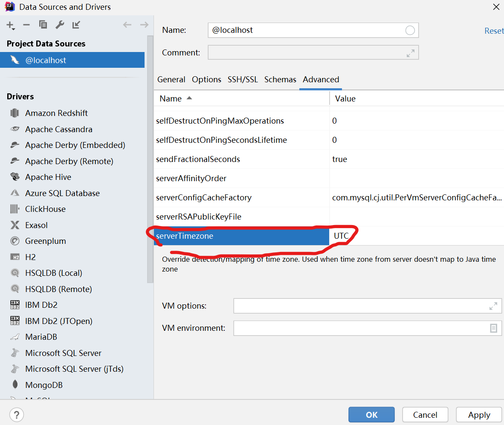The width and height of the screenshot is (504, 425).
Task: Go back with left arrow icon
Action: [x=127, y=25]
